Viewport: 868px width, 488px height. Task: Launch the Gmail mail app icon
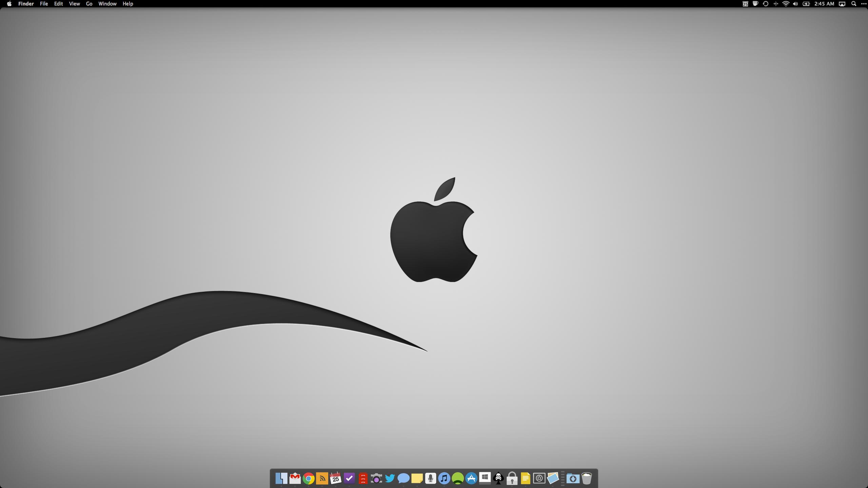pos(295,478)
